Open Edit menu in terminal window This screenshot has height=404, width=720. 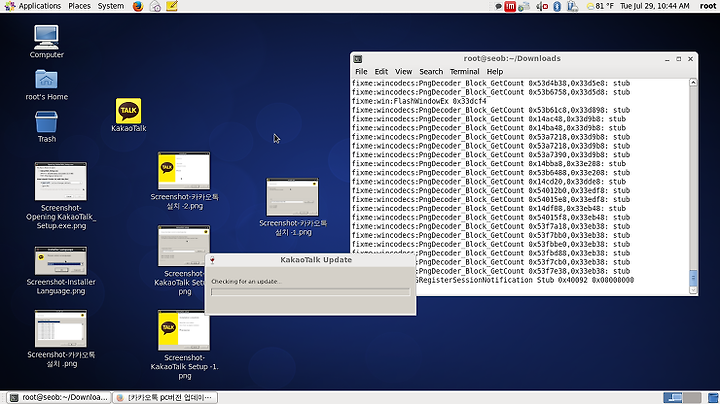coord(381,72)
